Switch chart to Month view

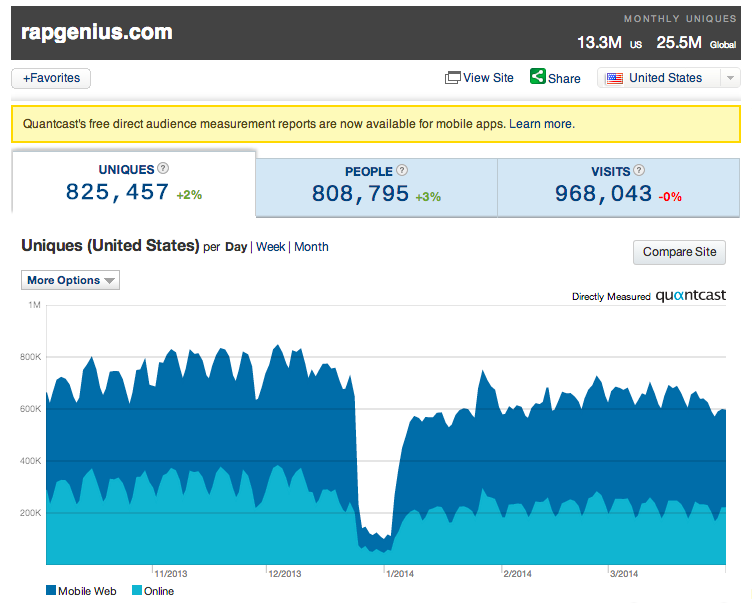click(x=311, y=247)
